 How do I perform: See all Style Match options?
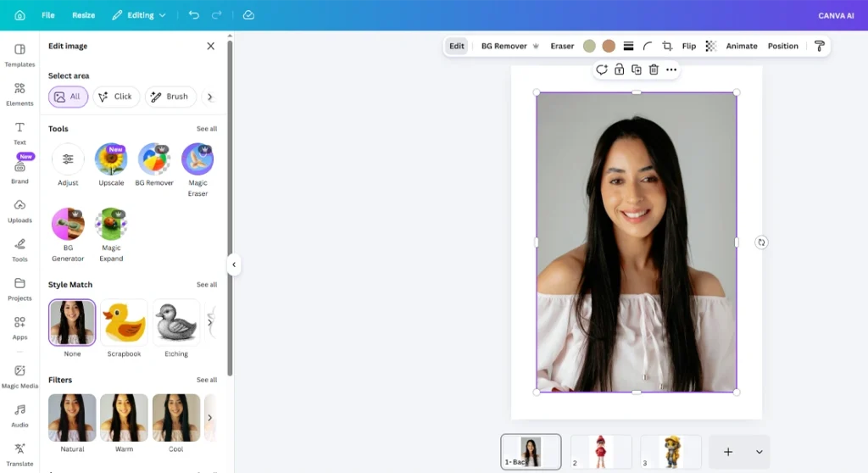coord(207,284)
